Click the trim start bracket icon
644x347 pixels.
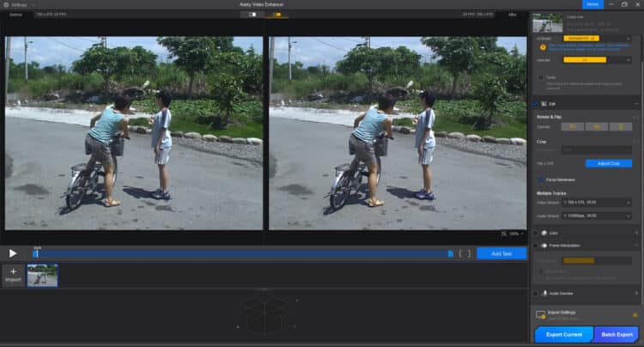coord(460,253)
